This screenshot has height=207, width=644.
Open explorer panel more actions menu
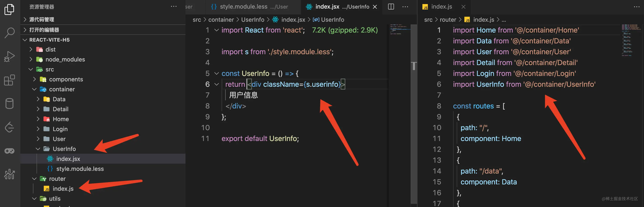pyautogui.click(x=174, y=7)
